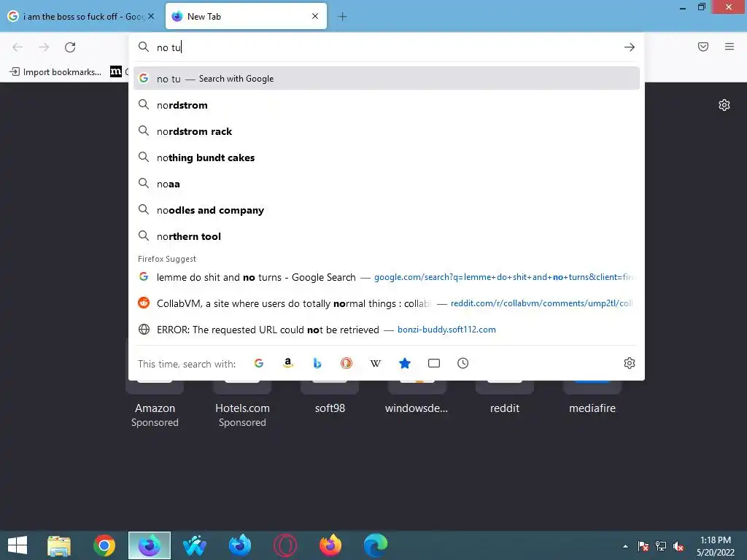Launch Firefox from the taskbar
The image size is (747, 560).
(x=330, y=545)
